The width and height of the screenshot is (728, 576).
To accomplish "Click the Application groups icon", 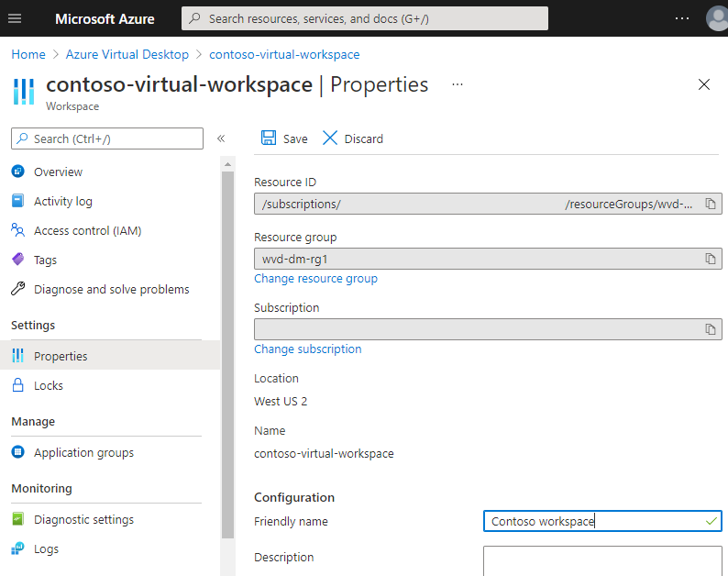I will [x=17, y=452].
